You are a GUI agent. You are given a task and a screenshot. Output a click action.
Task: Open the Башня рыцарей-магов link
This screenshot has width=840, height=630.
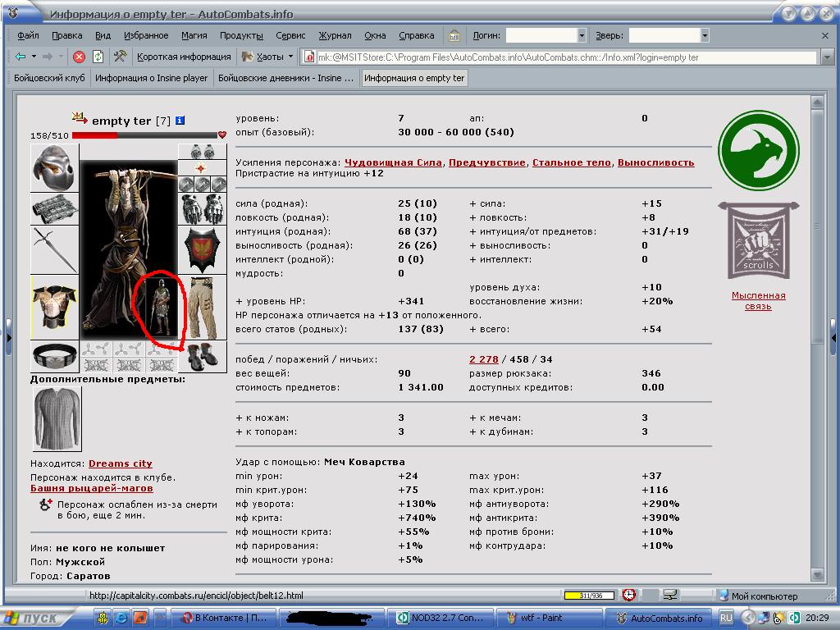[x=92, y=488]
